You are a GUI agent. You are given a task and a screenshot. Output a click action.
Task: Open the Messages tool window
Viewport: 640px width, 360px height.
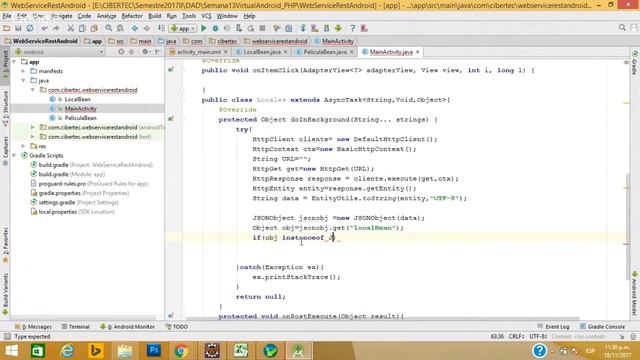click(33, 327)
